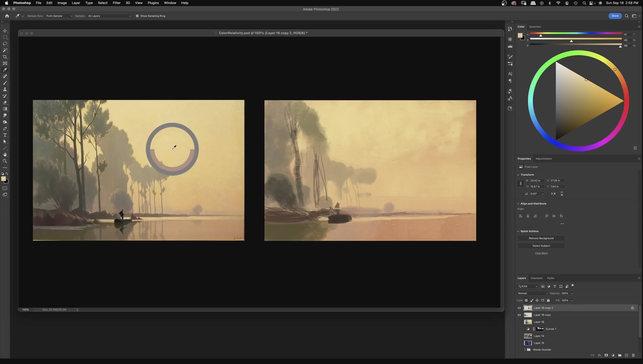Select the Layer 14 thumbnail
The height and width of the screenshot is (364, 643).
coord(528,336)
